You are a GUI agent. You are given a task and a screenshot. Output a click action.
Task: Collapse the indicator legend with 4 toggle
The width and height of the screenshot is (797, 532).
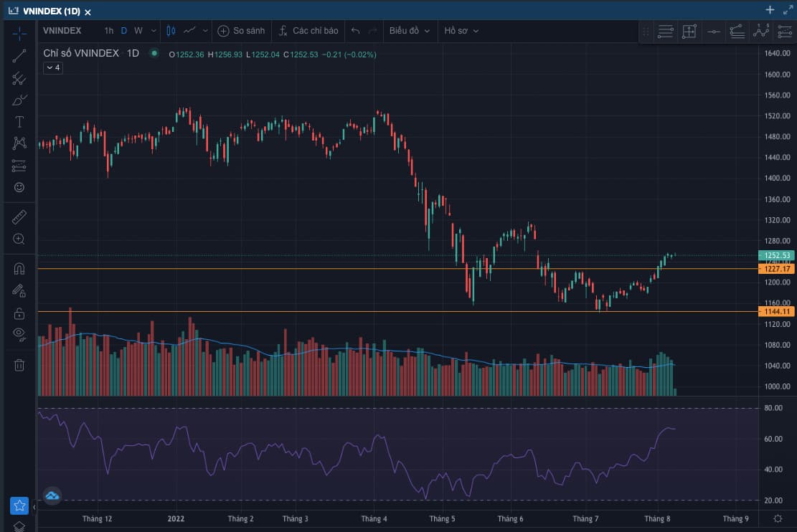tap(53, 67)
